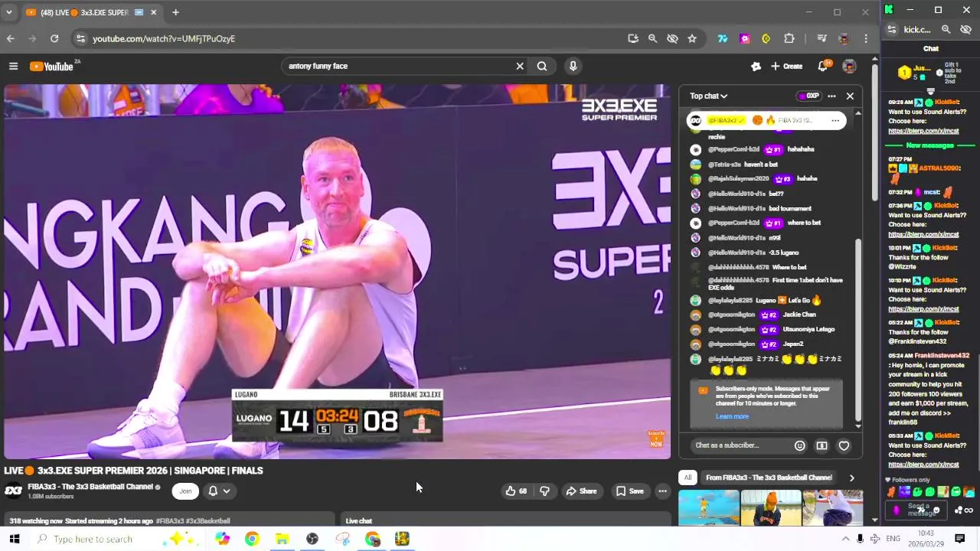Select the All filter chip
The height and width of the screenshot is (551, 980).
[688, 478]
